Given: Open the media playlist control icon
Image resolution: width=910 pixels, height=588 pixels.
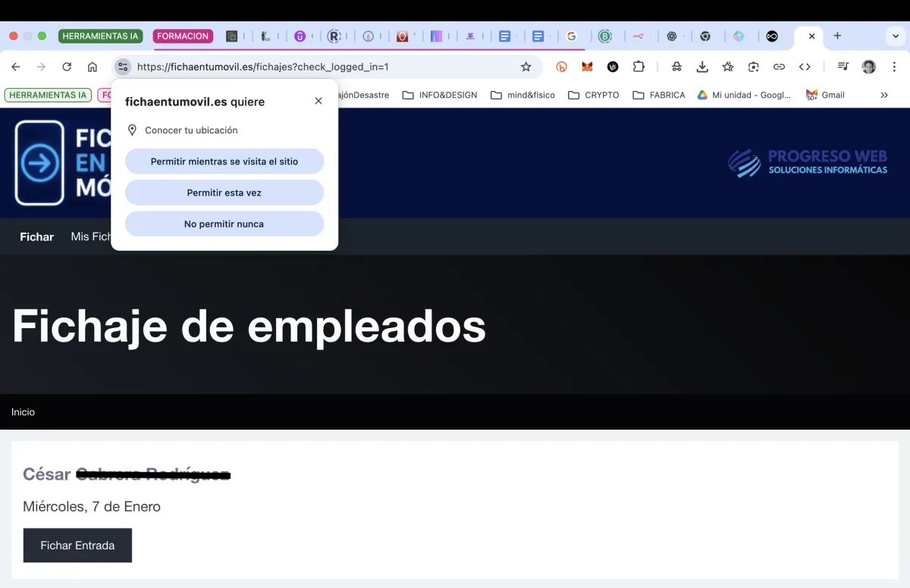Looking at the screenshot, I should tap(843, 67).
